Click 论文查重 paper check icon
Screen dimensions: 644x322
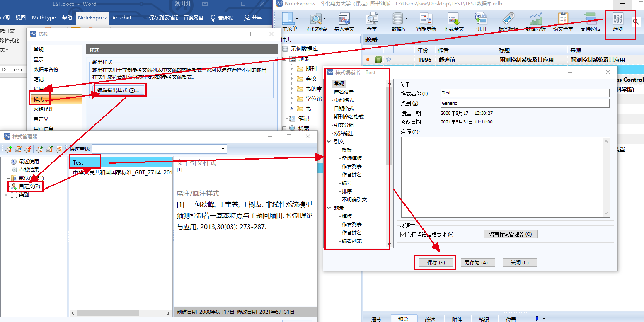click(x=563, y=22)
